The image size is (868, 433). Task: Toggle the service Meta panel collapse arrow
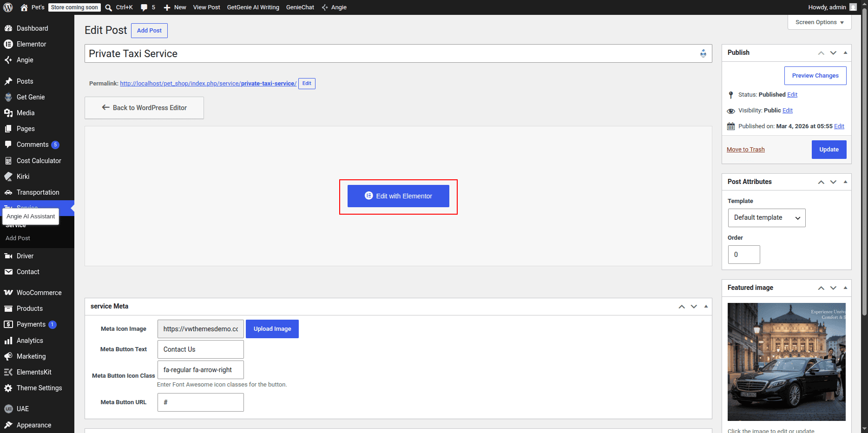[x=706, y=306]
